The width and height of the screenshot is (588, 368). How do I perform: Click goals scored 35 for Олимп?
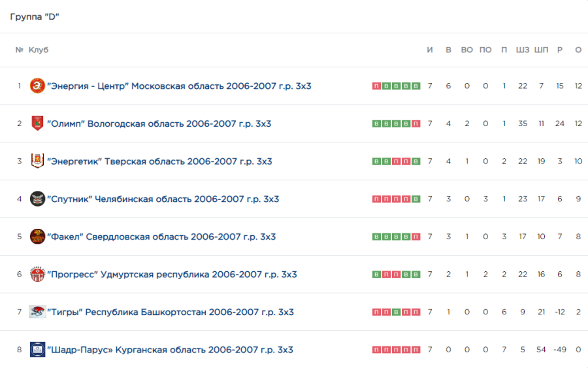[x=523, y=124]
